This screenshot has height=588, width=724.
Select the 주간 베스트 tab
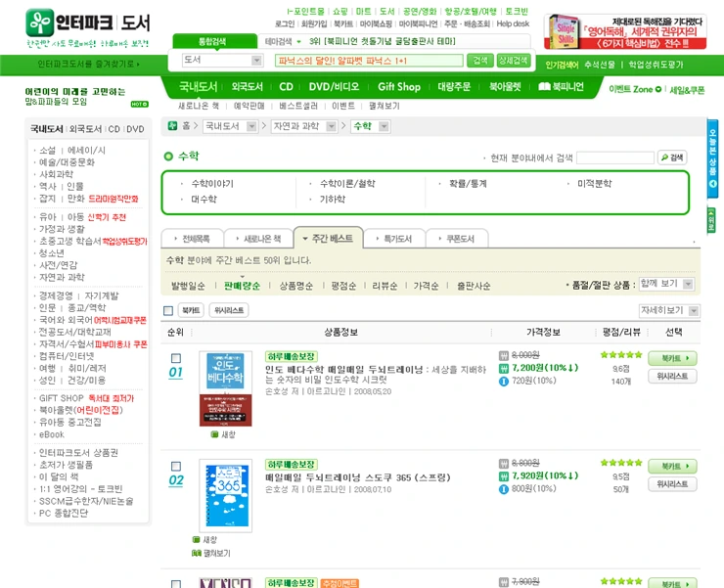tap(329, 239)
